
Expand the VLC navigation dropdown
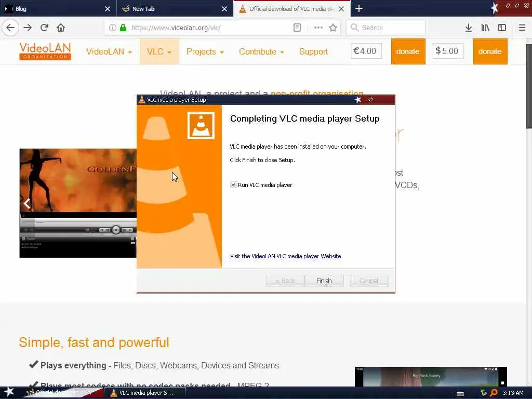point(159,51)
